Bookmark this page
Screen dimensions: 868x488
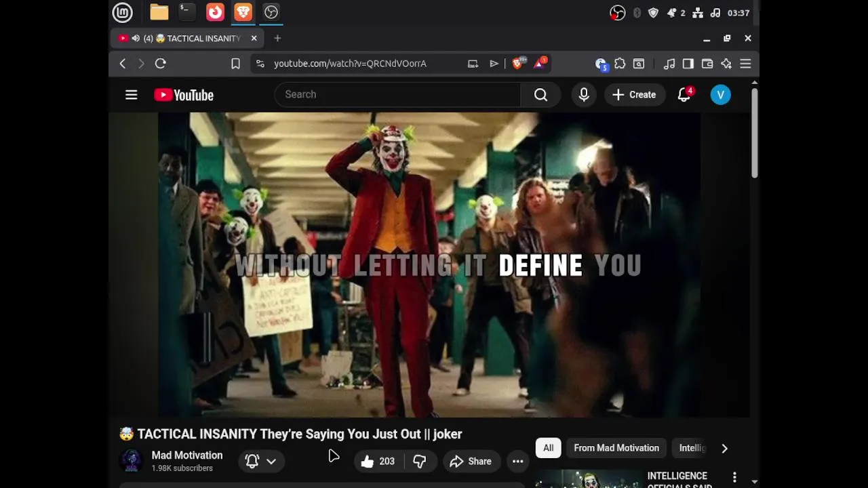[235, 64]
